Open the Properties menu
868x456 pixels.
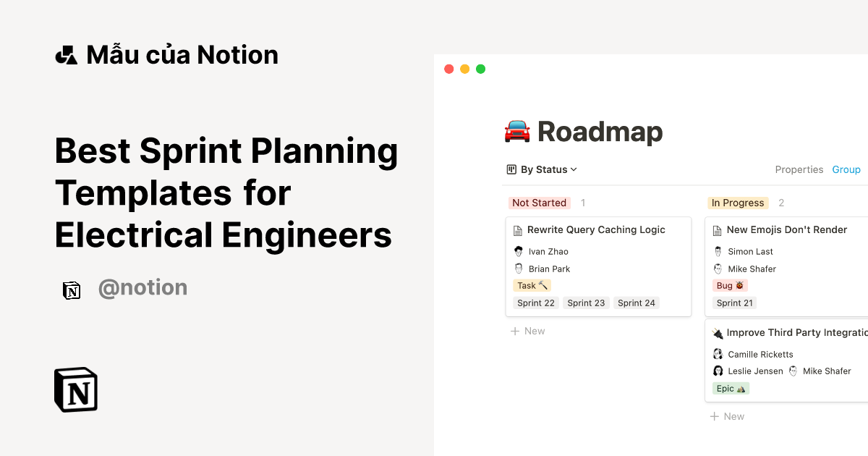pos(799,169)
